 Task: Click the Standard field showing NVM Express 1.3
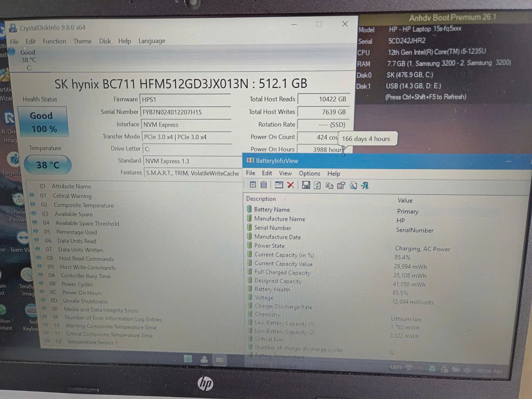(x=193, y=161)
